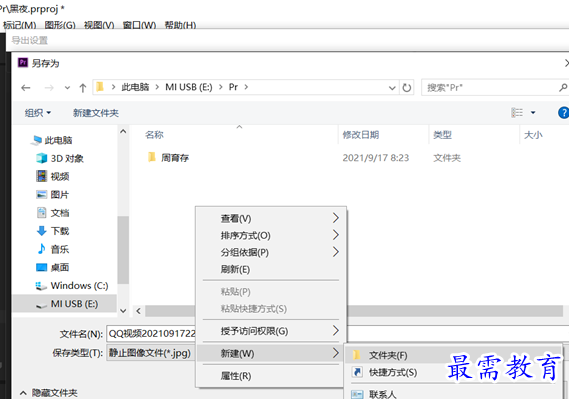Choose 属性(R) in context menu
This screenshot has height=399, width=569.
click(x=271, y=376)
